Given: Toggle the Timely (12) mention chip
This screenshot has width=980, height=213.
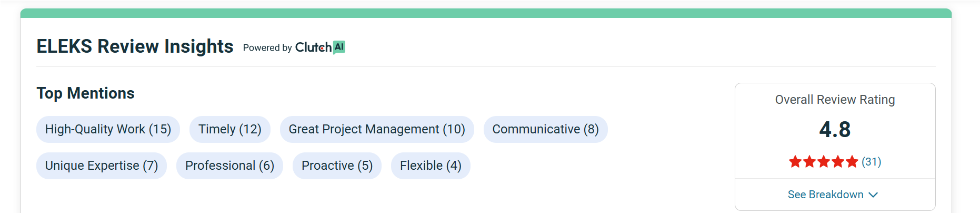Looking at the screenshot, I should [x=229, y=129].
